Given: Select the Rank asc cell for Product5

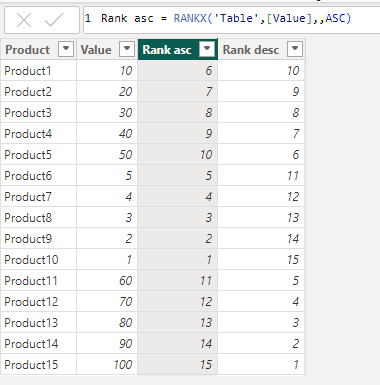Looking at the screenshot, I should (178, 155).
